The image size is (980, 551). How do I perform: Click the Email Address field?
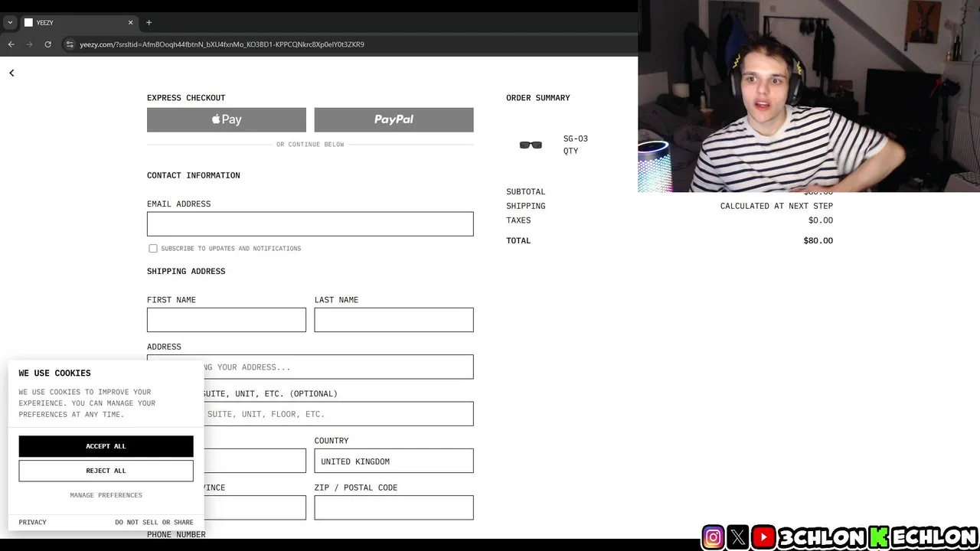[x=310, y=224]
